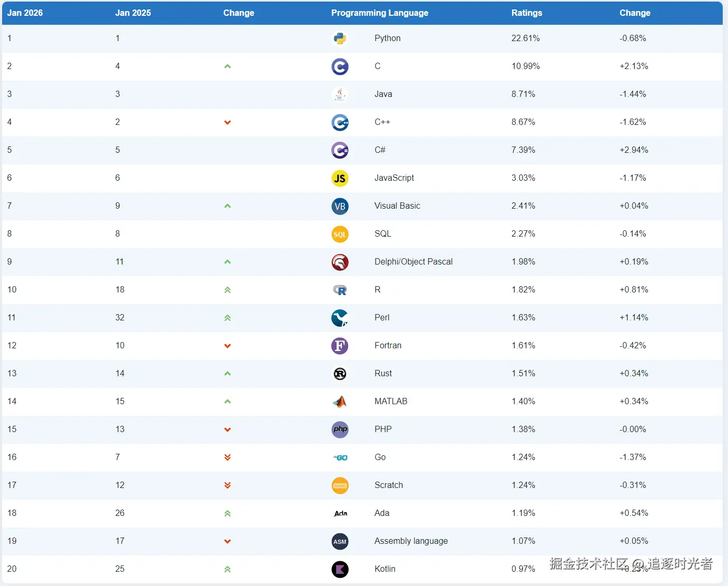Screen dimensions: 728x586
Task: Click the ASM Assembly language icon
Action: tap(340, 541)
